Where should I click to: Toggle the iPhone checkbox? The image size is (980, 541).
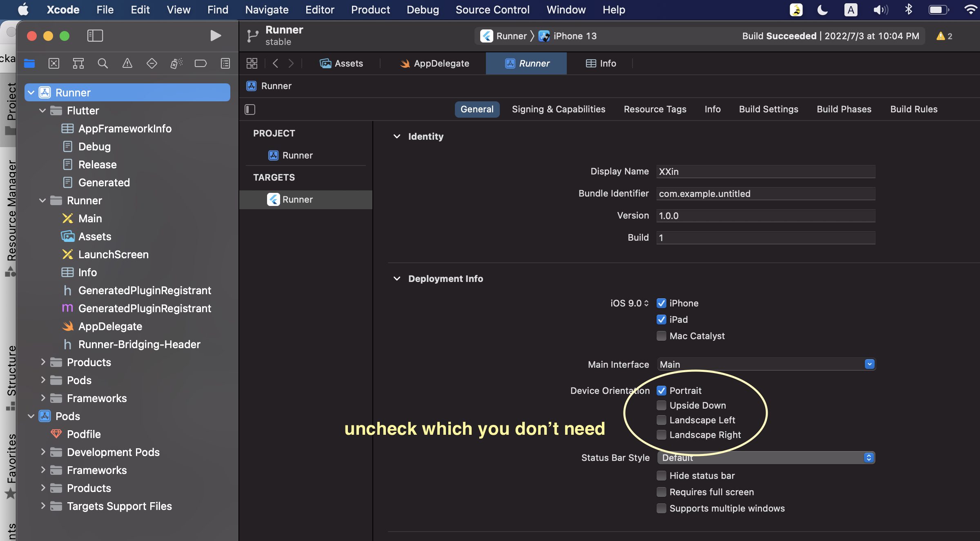click(x=661, y=303)
